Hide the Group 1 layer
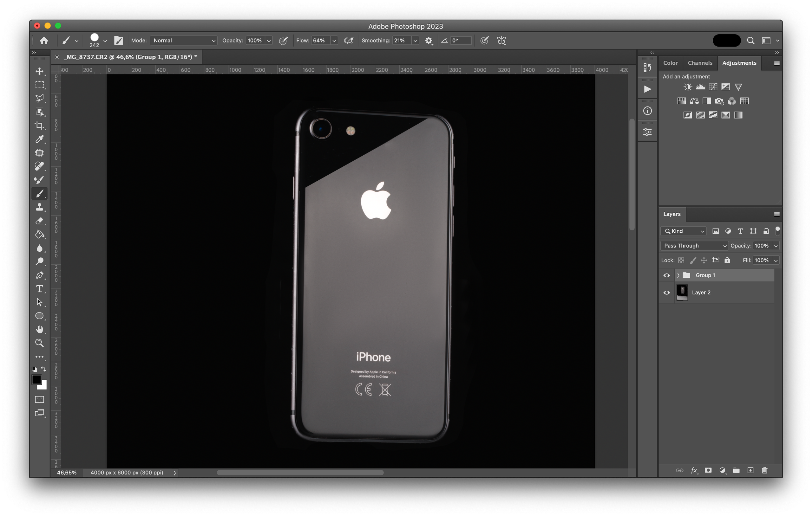 [x=666, y=275]
